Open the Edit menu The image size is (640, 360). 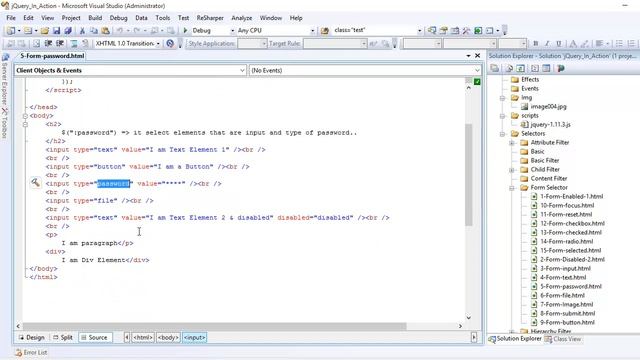coord(28,18)
